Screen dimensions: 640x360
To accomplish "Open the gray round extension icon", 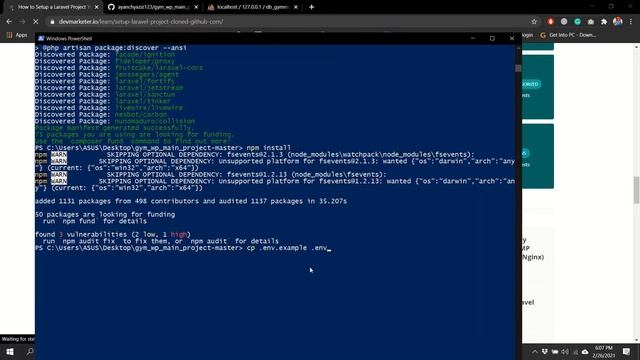I will click(x=564, y=22).
